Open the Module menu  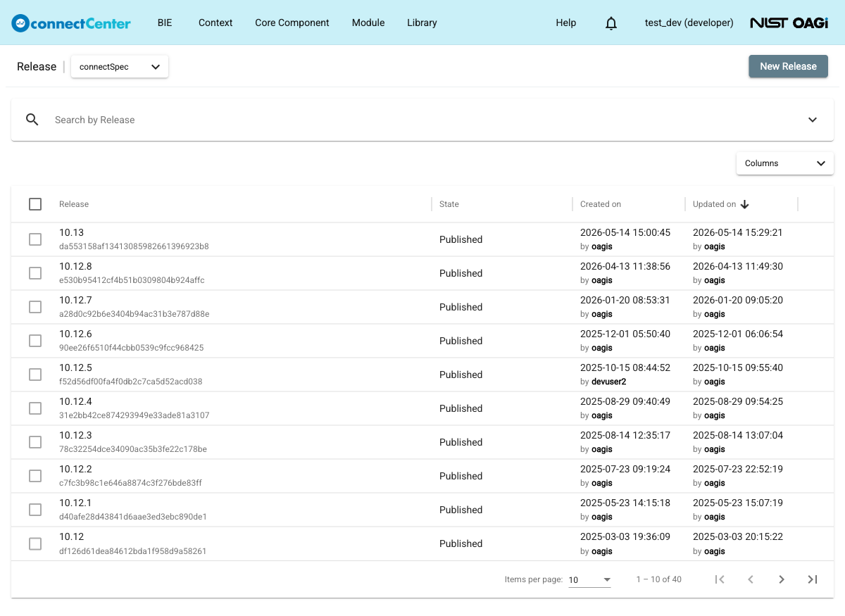(x=368, y=23)
